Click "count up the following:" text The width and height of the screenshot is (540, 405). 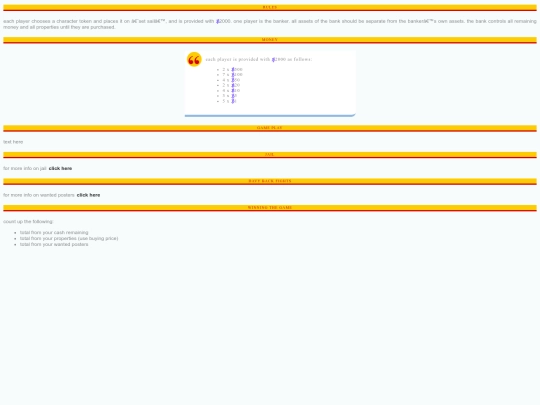tap(28, 221)
